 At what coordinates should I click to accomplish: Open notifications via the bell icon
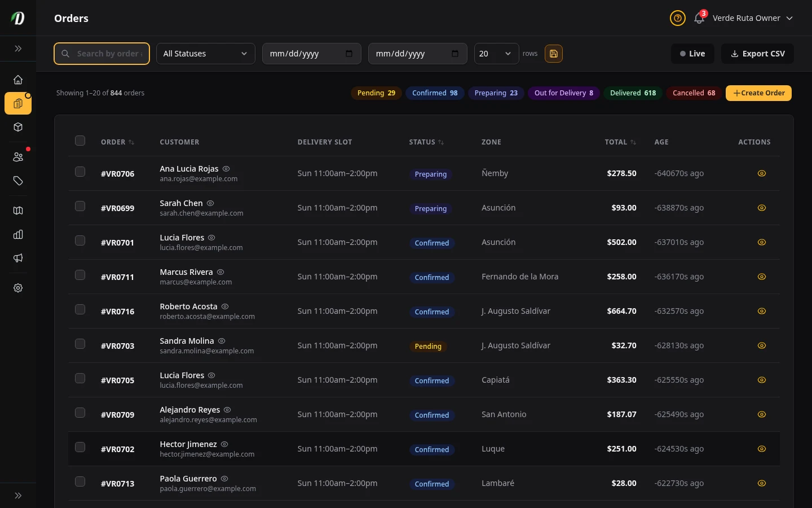(x=699, y=19)
